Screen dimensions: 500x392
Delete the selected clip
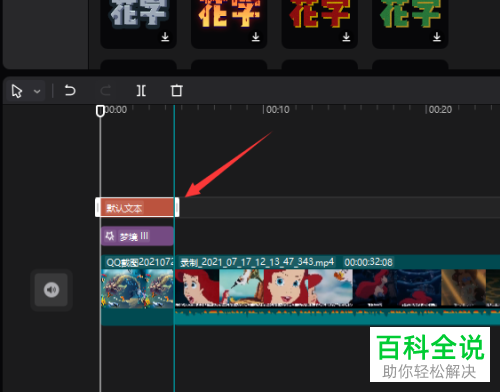coord(177,90)
